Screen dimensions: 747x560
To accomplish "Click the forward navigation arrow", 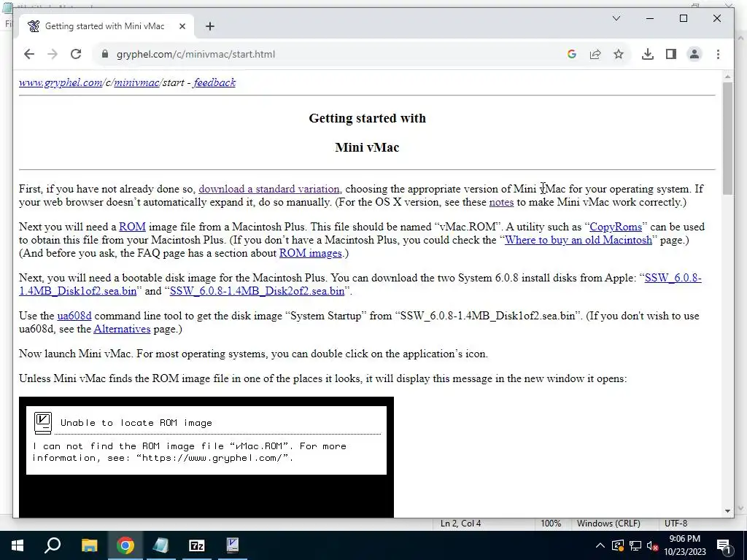I will pyautogui.click(x=53, y=54).
